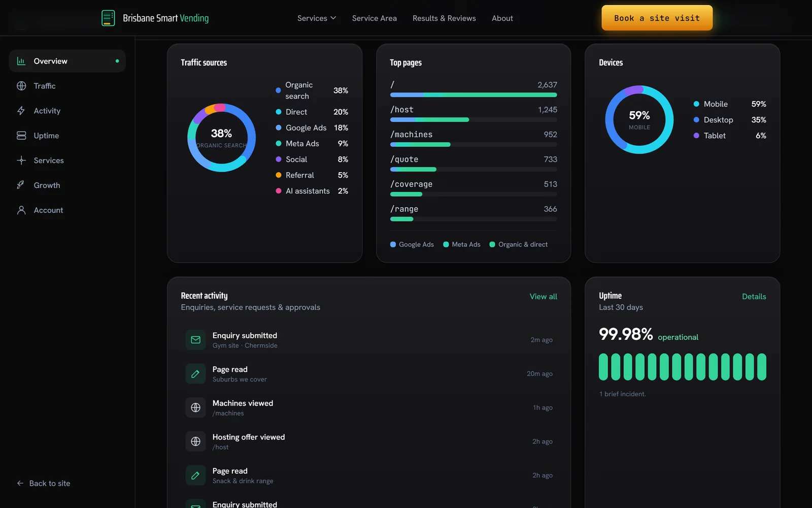Open the Hosting offer viewed row
The image size is (812, 508).
click(369, 441)
